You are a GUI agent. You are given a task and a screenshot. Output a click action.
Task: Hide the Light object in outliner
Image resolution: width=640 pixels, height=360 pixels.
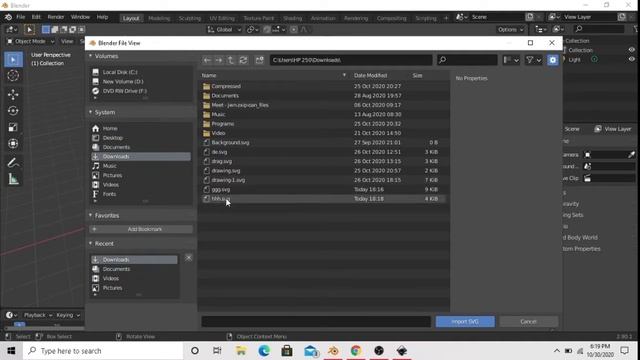point(631,59)
